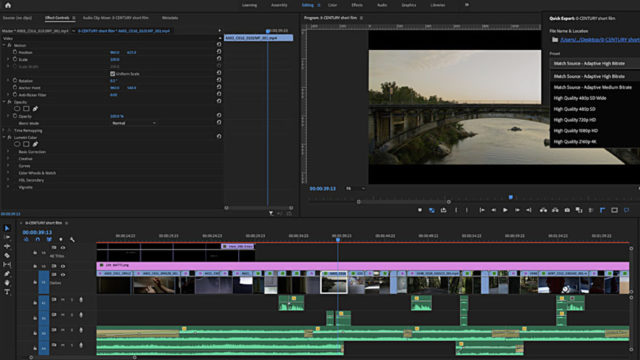Expand Basic Correction in Lumetri Color

pos(8,151)
